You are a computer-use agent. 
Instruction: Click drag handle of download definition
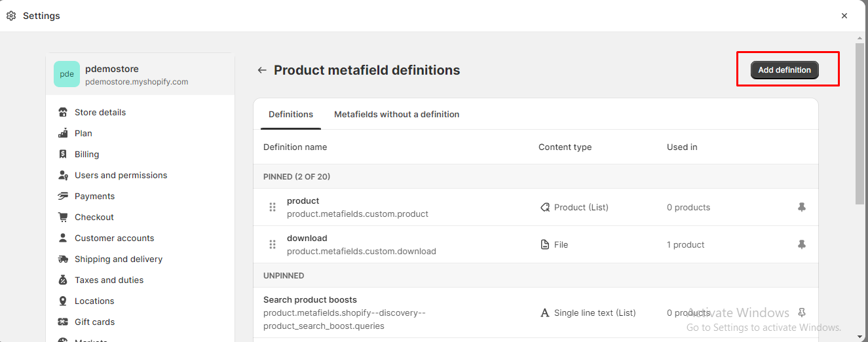[273, 244]
